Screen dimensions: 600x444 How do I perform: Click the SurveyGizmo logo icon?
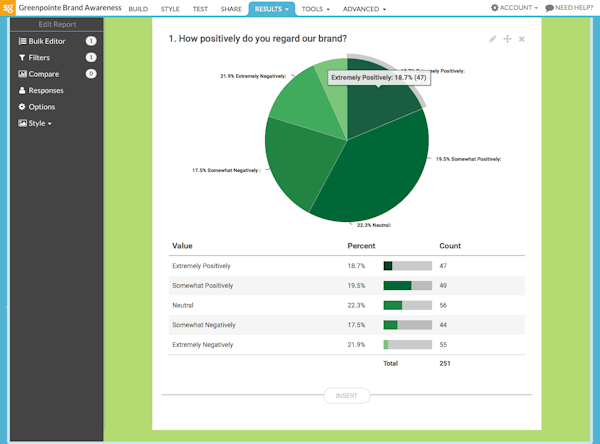[x=8, y=8]
